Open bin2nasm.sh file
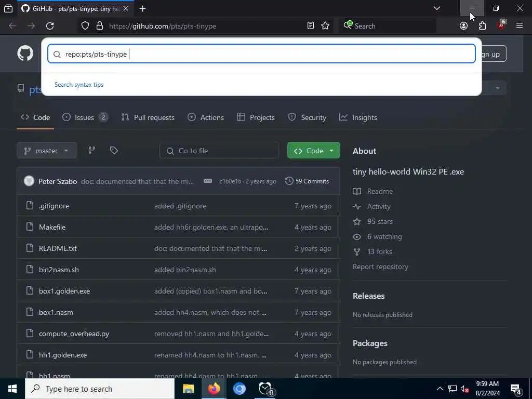The width and height of the screenshot is (532, 399). click(x=59, y=270)
